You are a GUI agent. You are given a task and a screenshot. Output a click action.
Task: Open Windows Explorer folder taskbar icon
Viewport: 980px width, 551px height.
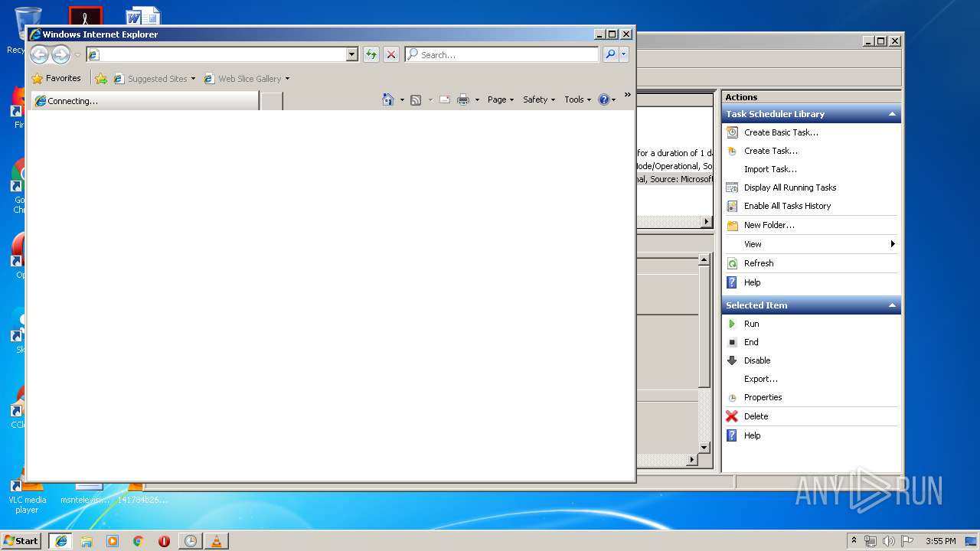click(87, 541)
